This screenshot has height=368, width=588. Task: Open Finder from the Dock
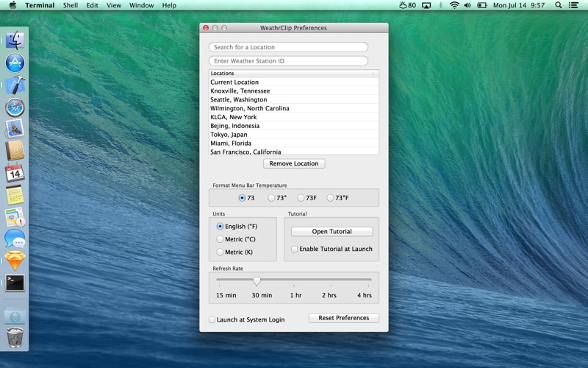tap(15, 40)
